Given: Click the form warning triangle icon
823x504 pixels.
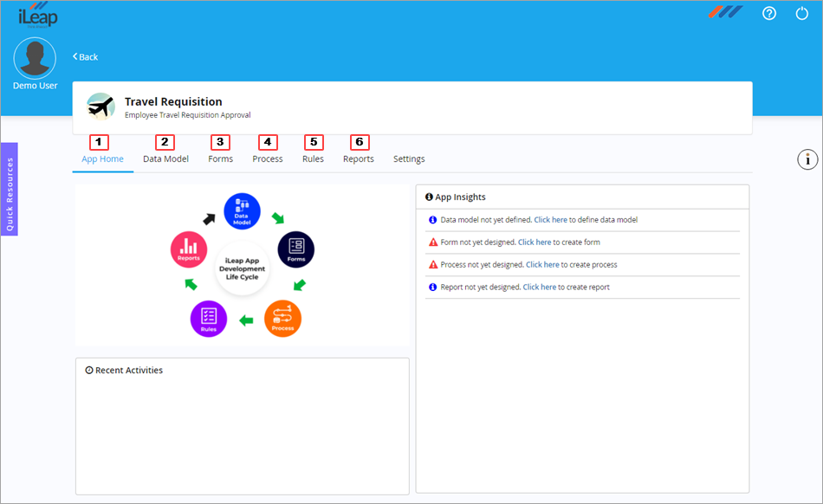Looking at the screenshot, I should point(433,242).
